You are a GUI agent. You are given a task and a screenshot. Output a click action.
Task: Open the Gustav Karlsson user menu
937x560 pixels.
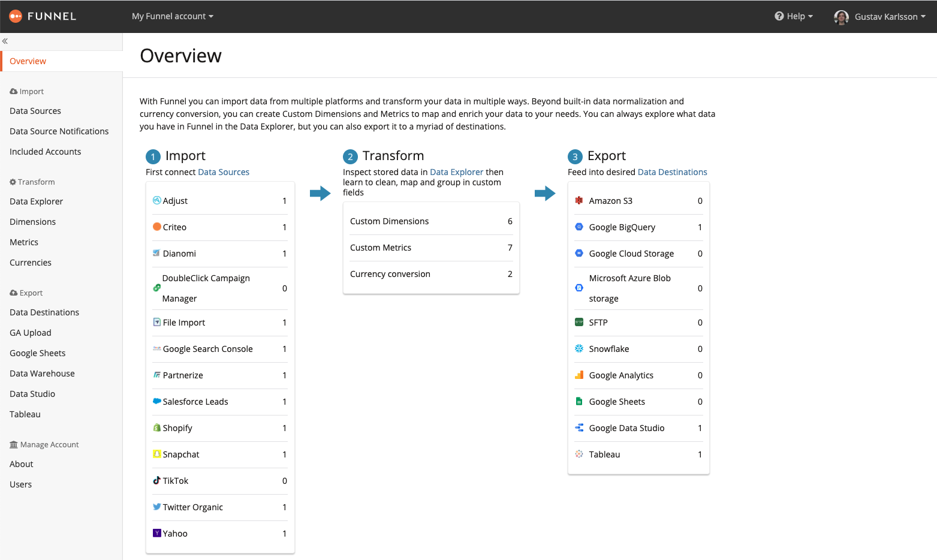(x=890, y=17)
